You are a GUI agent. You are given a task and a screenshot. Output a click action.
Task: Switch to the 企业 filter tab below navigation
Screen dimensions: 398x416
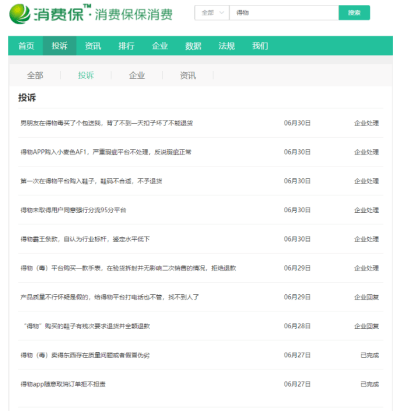[x=137, y=75]
